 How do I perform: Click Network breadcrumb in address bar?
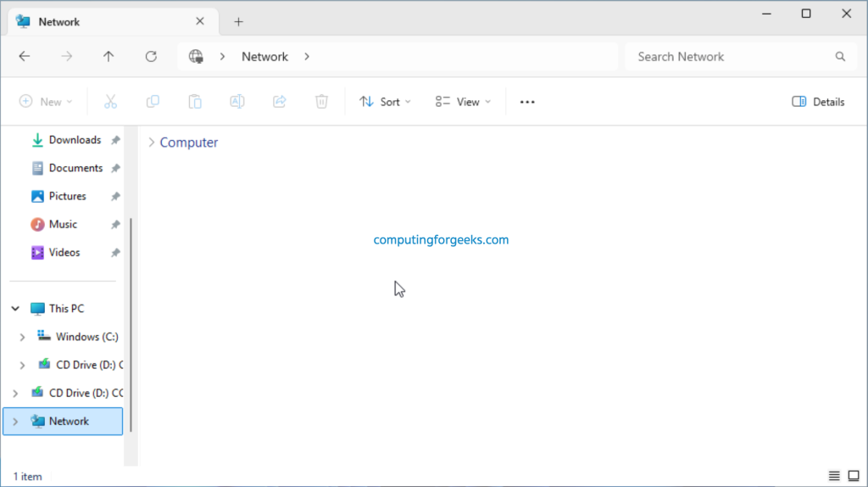(264, 57)
